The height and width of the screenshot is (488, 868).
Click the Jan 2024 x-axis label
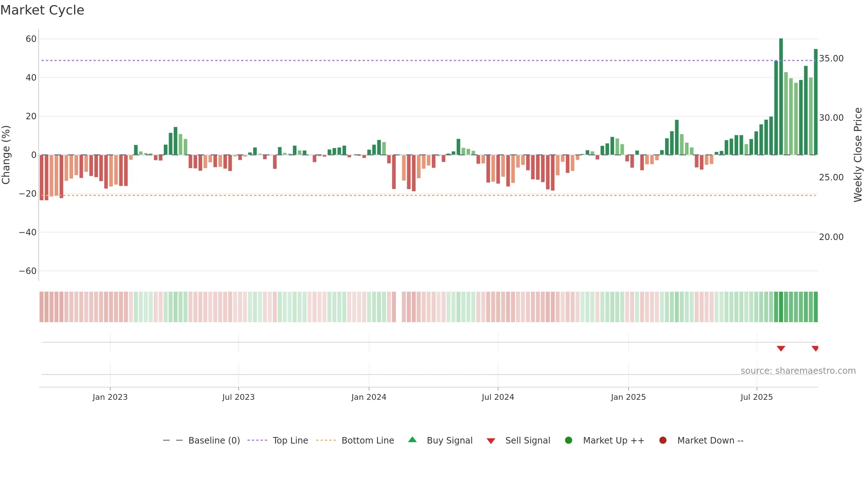pos(369,397)
